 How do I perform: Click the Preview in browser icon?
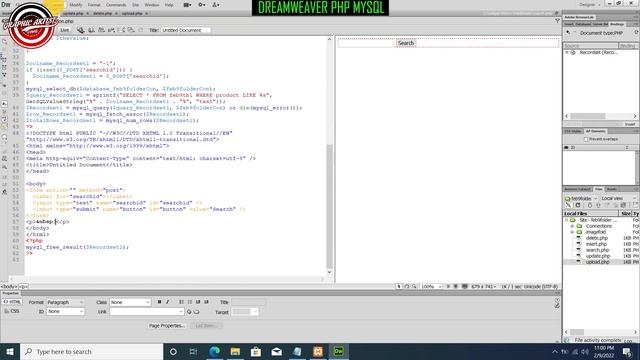(x=91, y=30)
